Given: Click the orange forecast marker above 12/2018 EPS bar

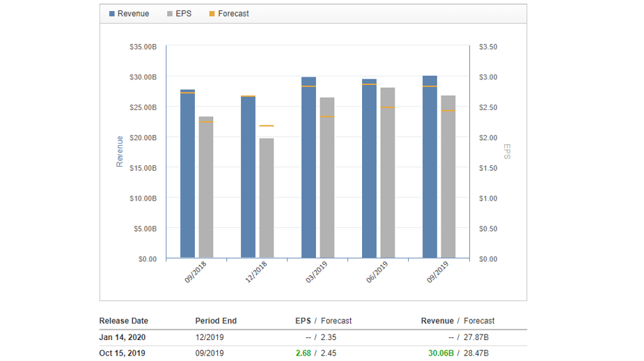Looking at the screenshot, I should [x=267, y=126].
